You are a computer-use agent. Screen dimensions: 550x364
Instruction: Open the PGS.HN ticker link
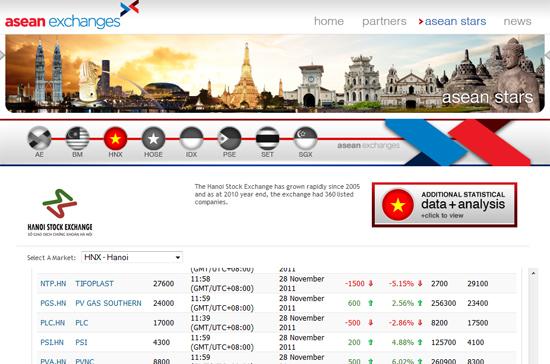[53, 303]
